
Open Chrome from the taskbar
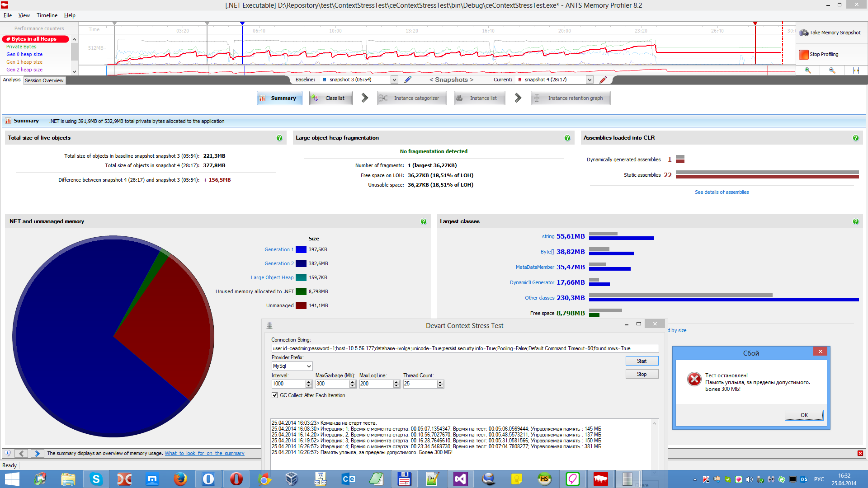(264, 479)
